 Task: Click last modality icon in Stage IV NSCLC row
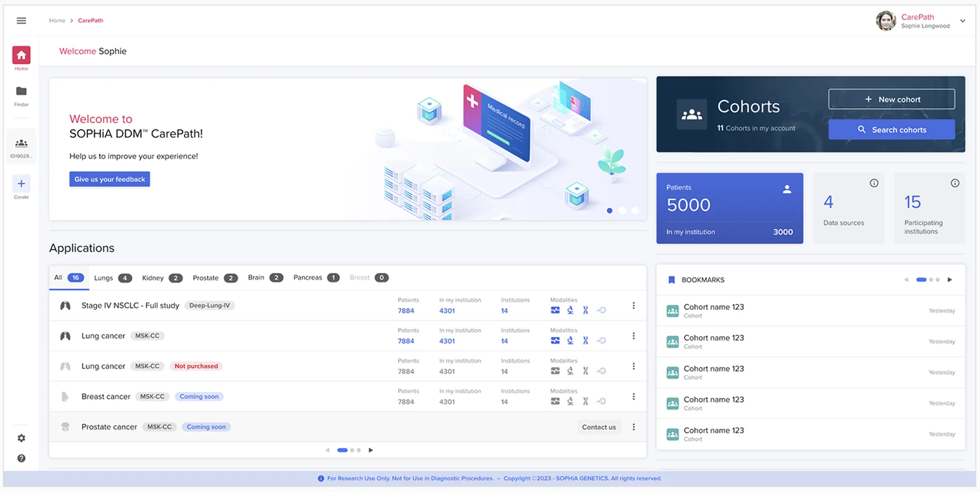601,310
